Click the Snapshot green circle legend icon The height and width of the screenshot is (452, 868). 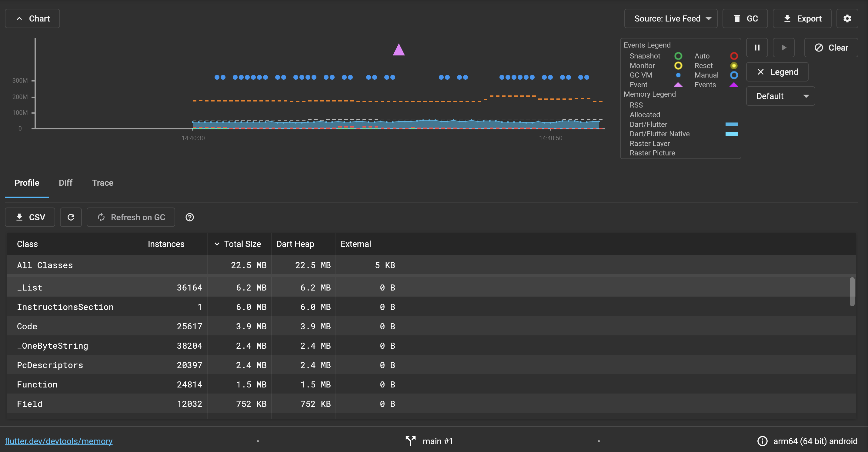pyautogui.click(x=678, y=56)
